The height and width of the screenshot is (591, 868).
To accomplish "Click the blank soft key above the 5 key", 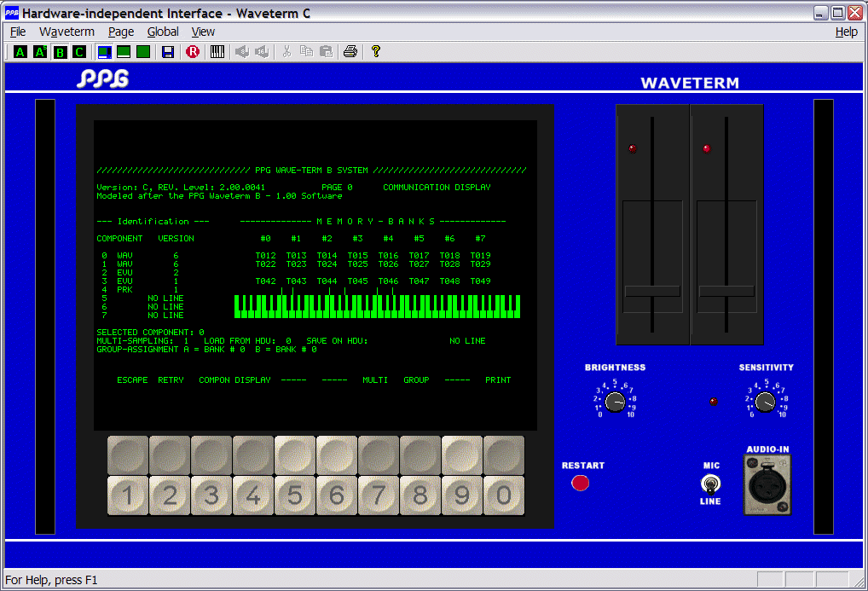I will pyautogui.click(x=295, y=455).
